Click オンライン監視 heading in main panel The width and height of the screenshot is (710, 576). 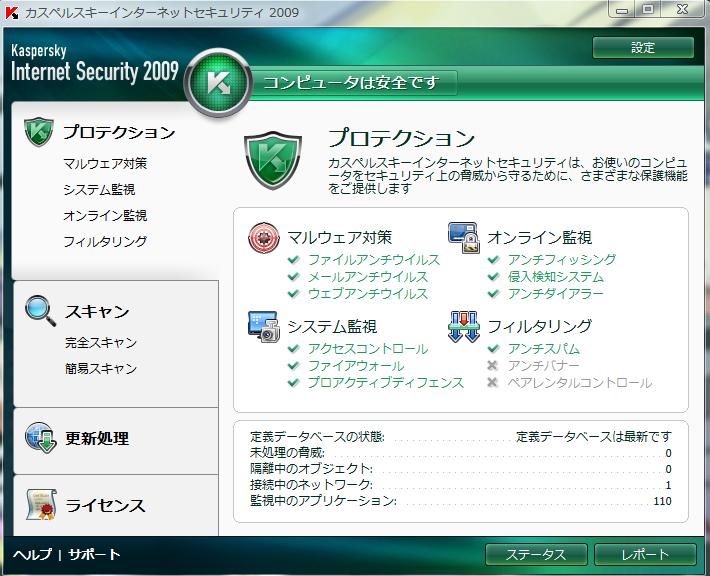click(x=540, y=238)
